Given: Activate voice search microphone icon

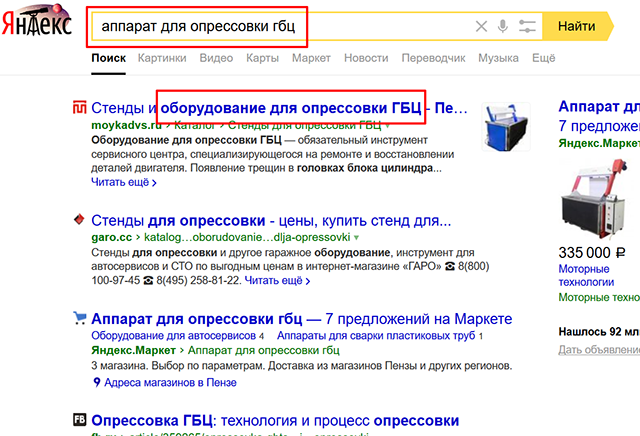Looking at the screenshot, I should click(503, 26).
